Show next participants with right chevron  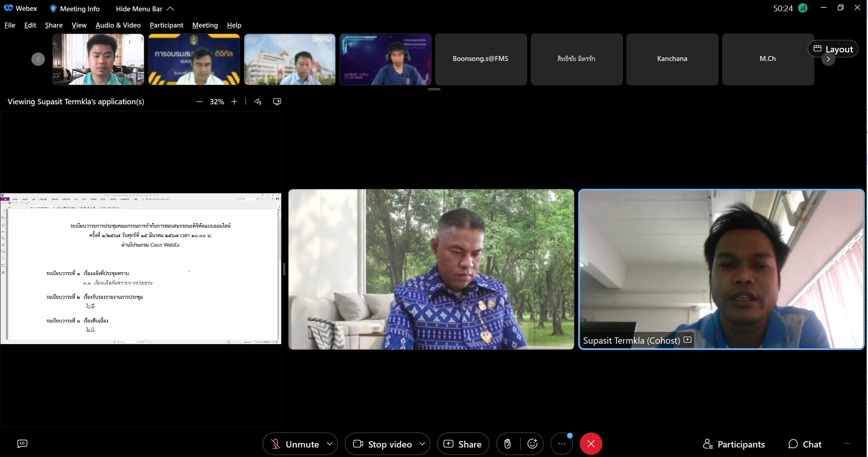click(828, 59)
